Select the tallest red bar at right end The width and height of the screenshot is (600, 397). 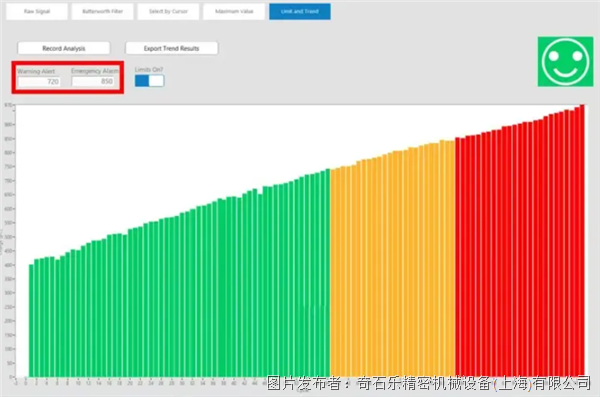582,241
